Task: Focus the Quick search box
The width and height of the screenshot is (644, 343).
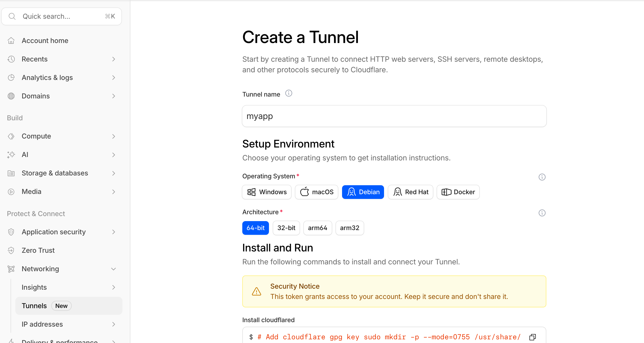Action: coord(61,16)
